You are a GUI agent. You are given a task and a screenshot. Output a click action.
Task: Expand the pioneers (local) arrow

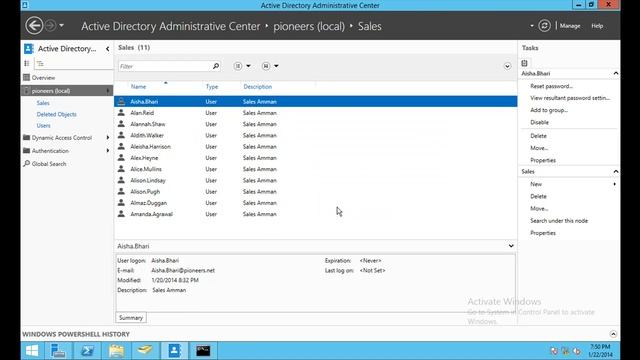108,91
